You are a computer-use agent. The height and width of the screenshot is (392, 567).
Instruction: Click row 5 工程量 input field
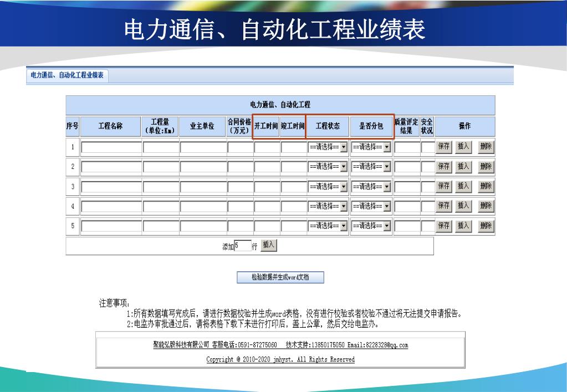161,226
